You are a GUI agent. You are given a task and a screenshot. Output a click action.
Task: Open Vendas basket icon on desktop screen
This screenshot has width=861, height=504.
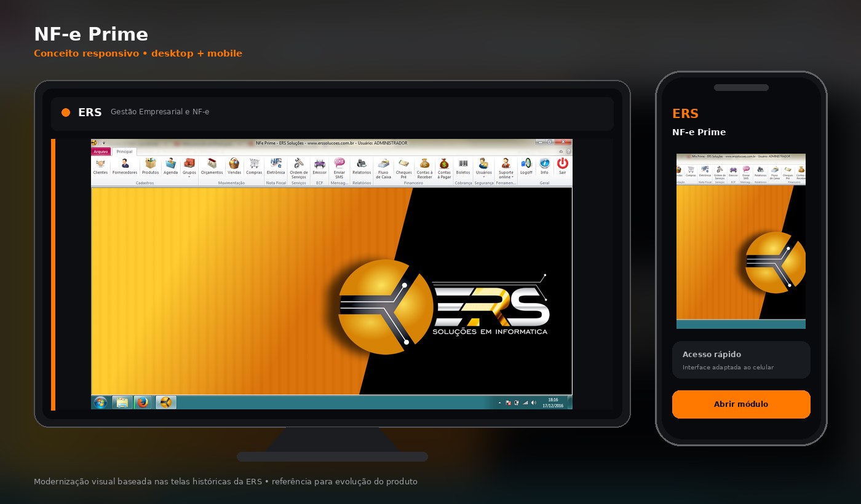234,167
